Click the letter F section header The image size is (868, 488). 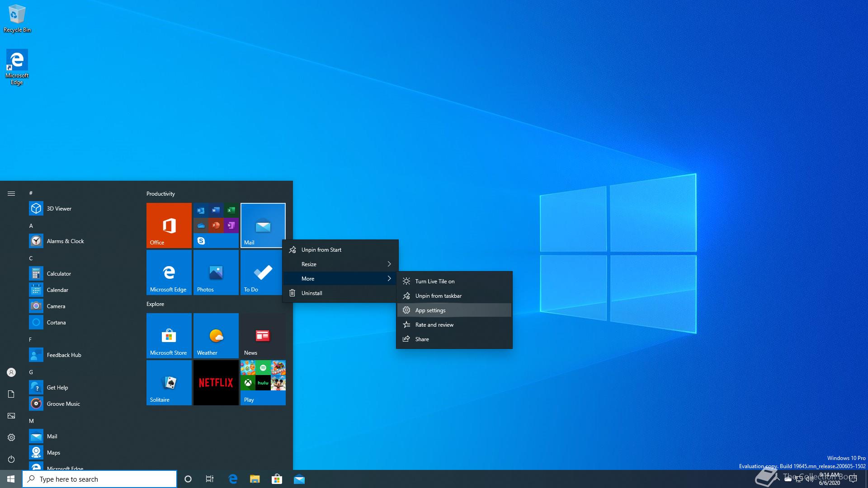30,339
